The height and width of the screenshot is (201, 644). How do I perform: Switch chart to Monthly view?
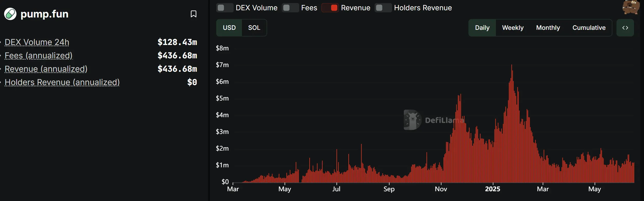pyautogui.click(x=548, y=28)
